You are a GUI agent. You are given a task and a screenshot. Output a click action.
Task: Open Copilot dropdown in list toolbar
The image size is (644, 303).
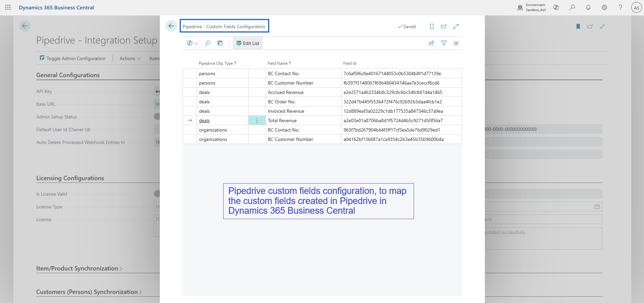[192, 43]
